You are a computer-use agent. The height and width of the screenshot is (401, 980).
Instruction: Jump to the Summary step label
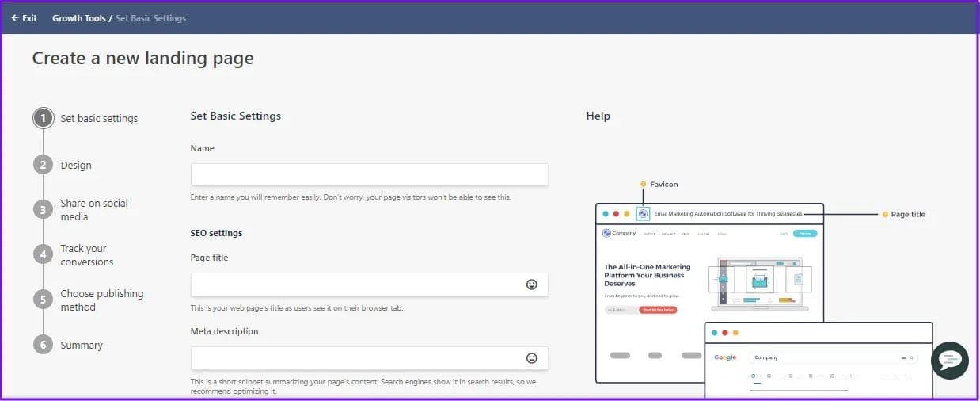coord(82,346)
